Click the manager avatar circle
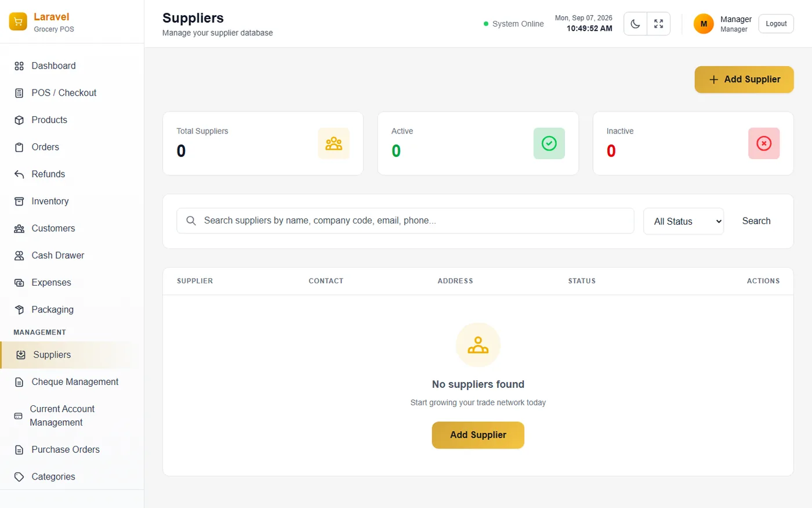This screenshot has width=812, height=508. 704,24
